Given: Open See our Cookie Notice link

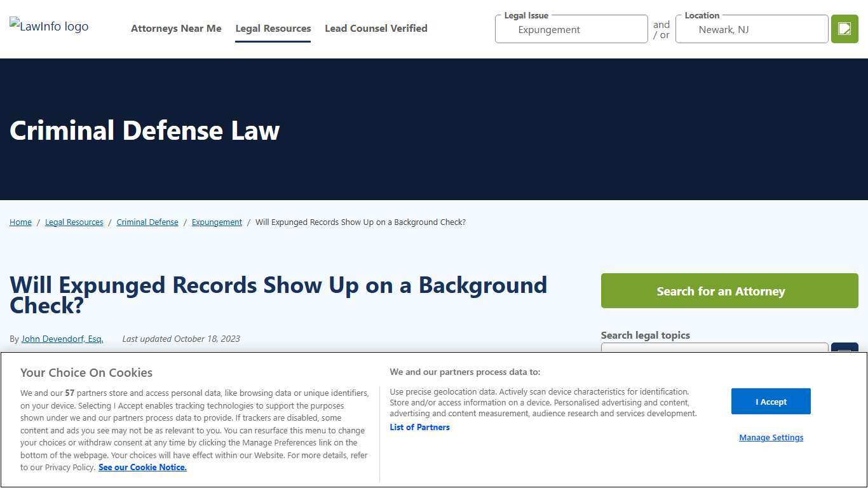Looking at the screenshot, I should click(x=142, y=467).
